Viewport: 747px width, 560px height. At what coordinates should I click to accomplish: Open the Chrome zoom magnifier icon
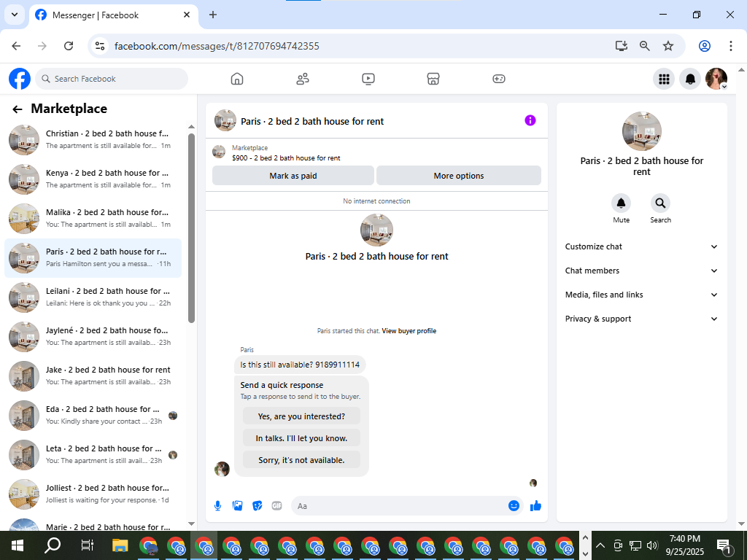645,46
